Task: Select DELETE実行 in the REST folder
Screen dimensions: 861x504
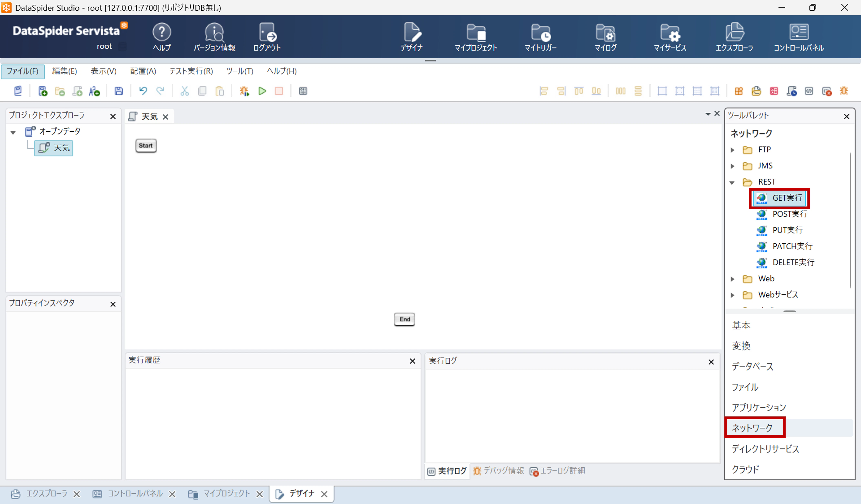Action: pos(786,262)
